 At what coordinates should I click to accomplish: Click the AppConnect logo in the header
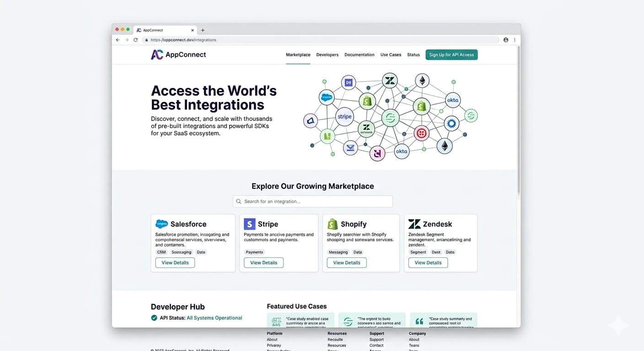coord(178,55)
